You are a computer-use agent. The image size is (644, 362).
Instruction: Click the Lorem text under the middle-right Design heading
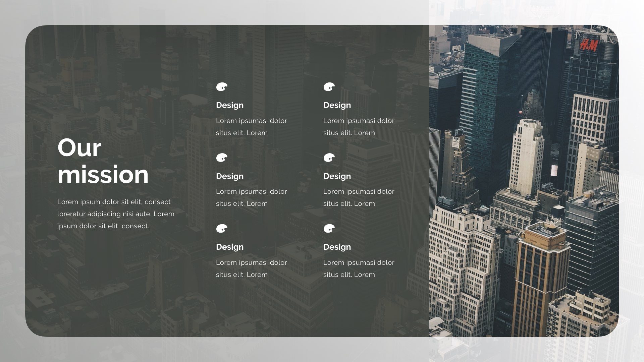[359, 197]
